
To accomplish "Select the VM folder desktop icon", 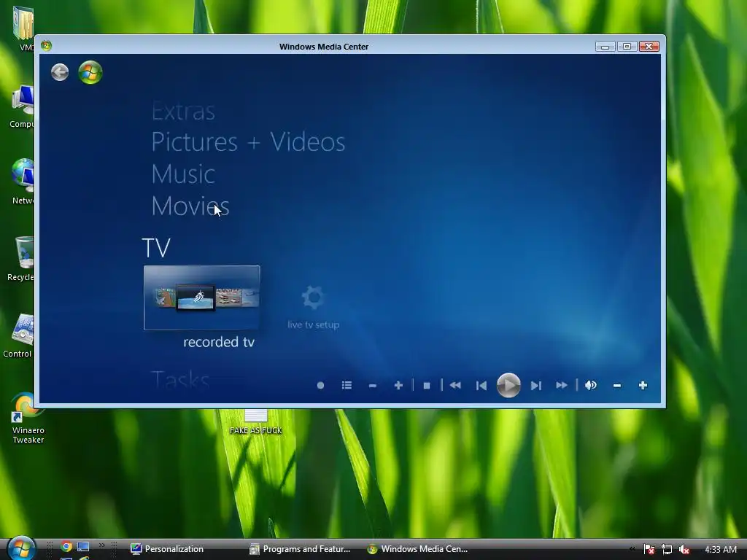I will (x=24, y=28).
